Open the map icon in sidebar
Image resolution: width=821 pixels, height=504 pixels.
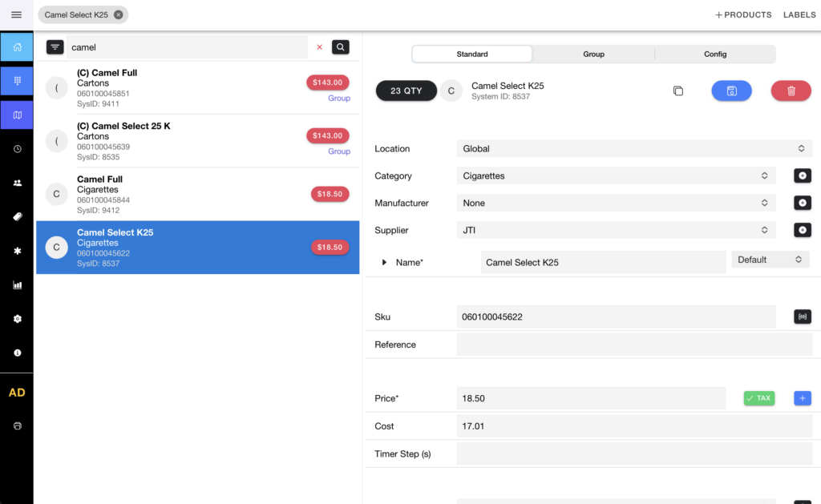(17, 115)
